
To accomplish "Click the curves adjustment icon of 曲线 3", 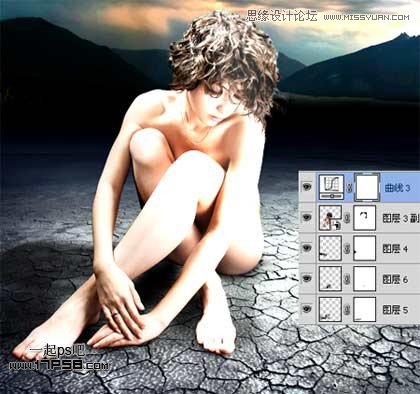I will (331, 187).
